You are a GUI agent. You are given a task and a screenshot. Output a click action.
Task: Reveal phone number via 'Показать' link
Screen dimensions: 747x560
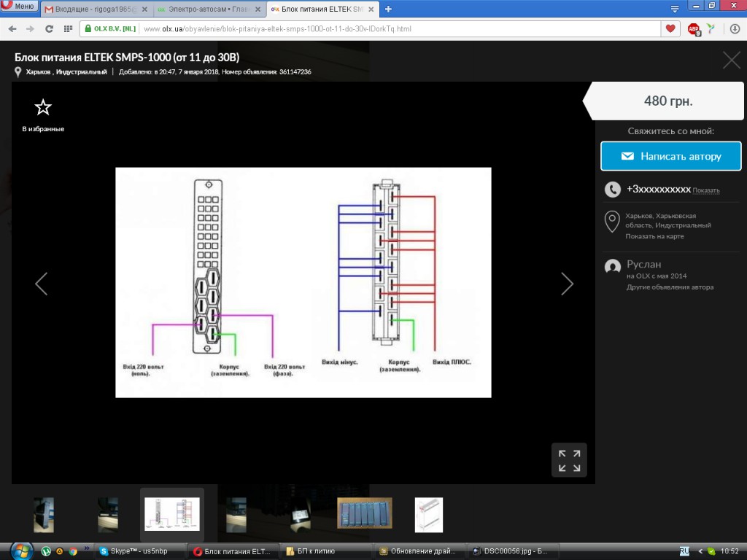(x=705, y=190)
